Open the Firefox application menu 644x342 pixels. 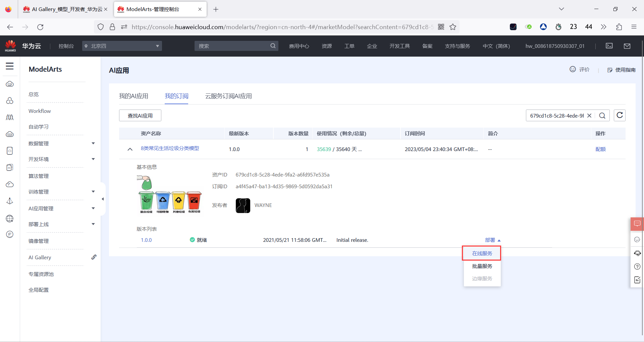point(634,27)
